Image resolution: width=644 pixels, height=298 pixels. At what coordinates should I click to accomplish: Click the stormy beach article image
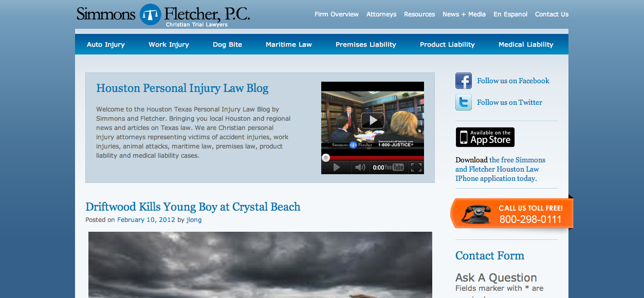click(x=260, y=265)
